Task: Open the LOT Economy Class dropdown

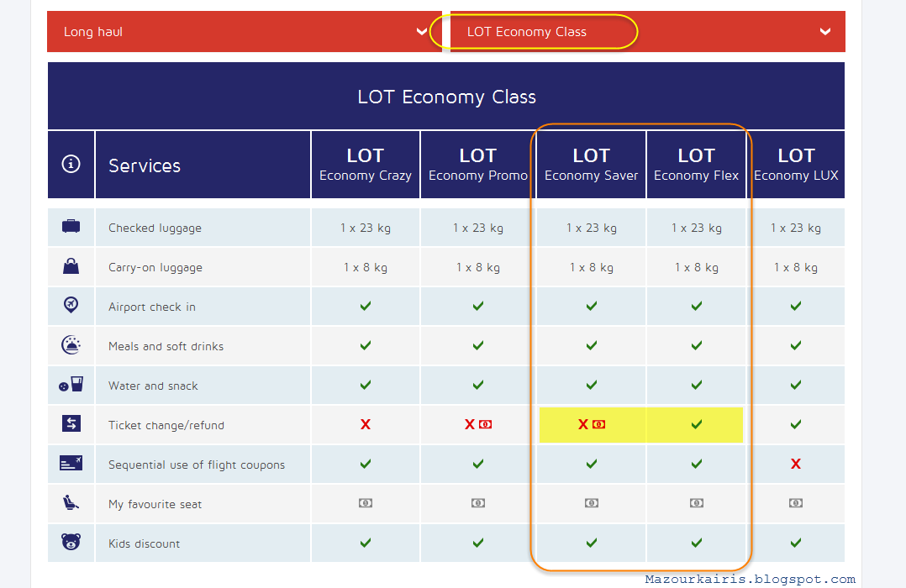Action: tap(647, 32)
